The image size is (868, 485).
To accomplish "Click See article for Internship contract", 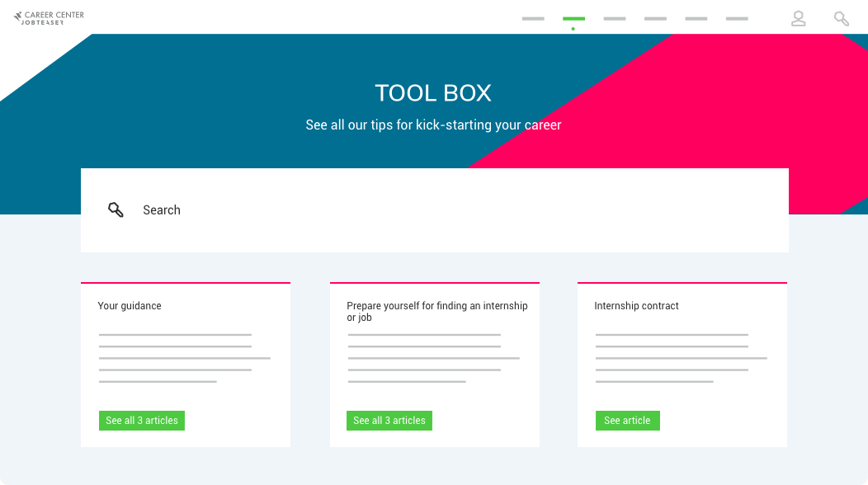I will point(628,421).
